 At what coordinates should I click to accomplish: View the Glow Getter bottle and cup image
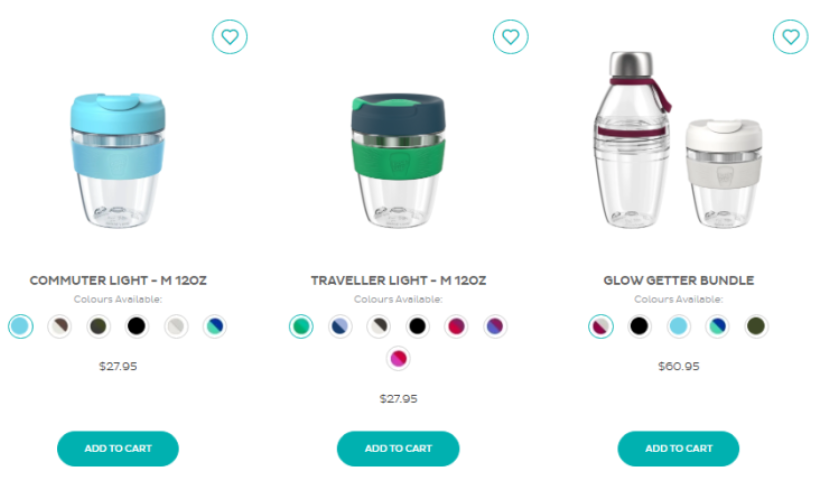pos(678,140)
